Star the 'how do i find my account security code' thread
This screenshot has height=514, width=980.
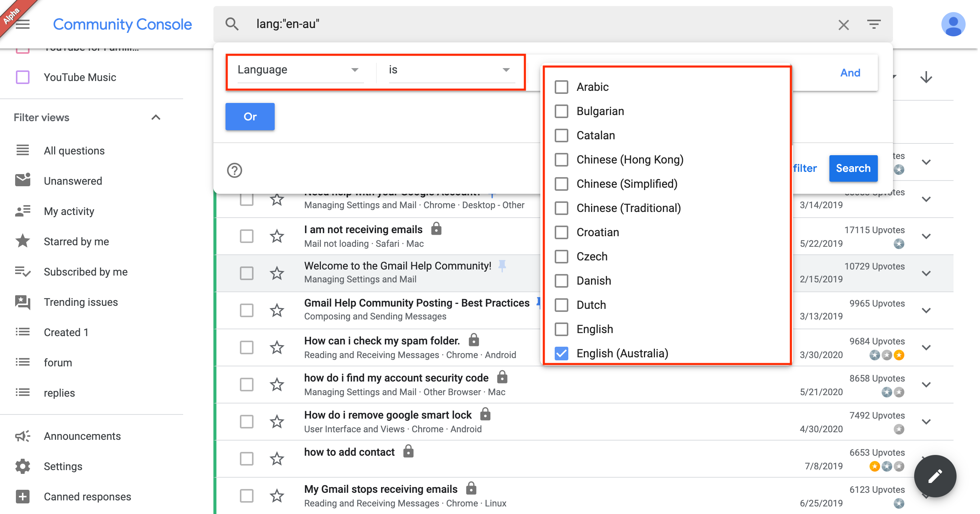coord(277,385)
